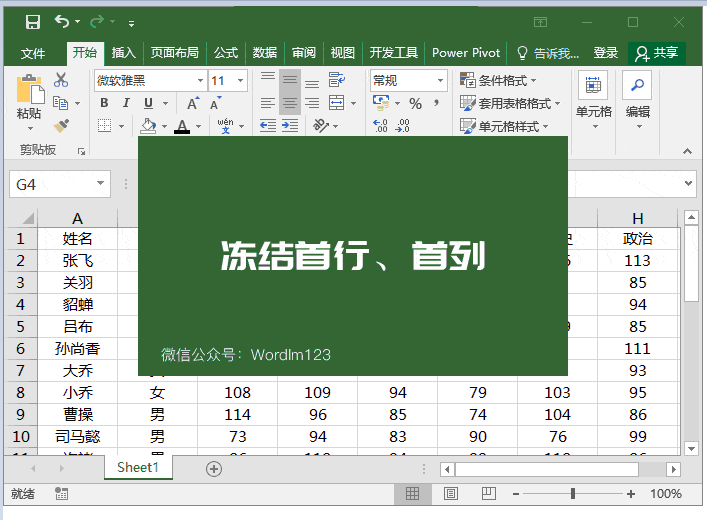Click the Wrap Text icon
Screen dimensions: 707x520
[337, 80]
